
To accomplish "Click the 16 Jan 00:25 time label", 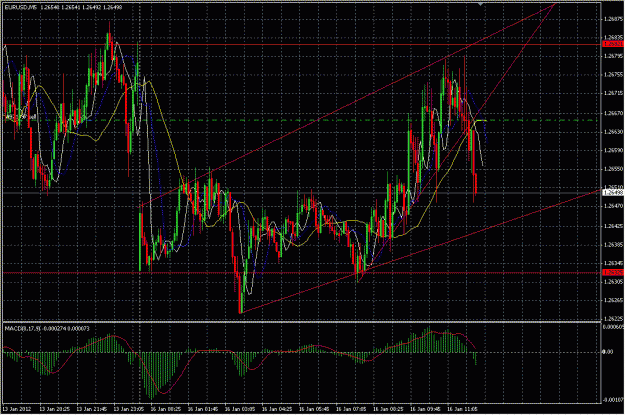I will pyautogui.click(x=166, y=409).
